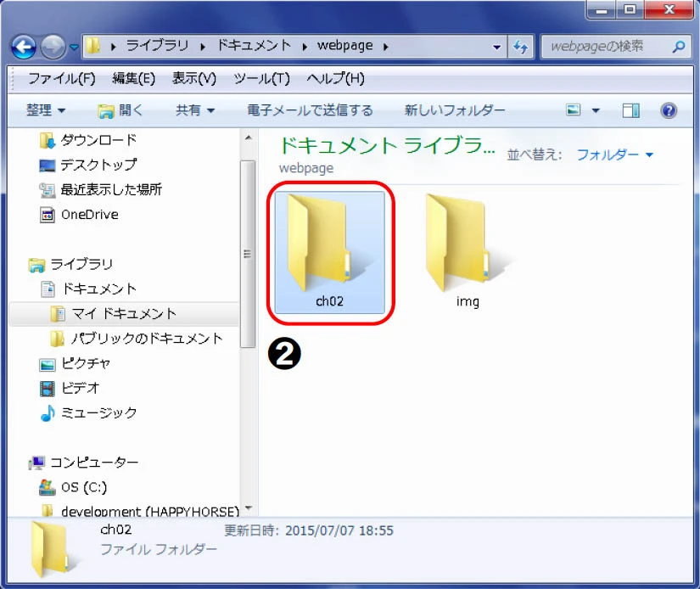Click the blue help question icon
700x589 pixels.
click(669, 110)
